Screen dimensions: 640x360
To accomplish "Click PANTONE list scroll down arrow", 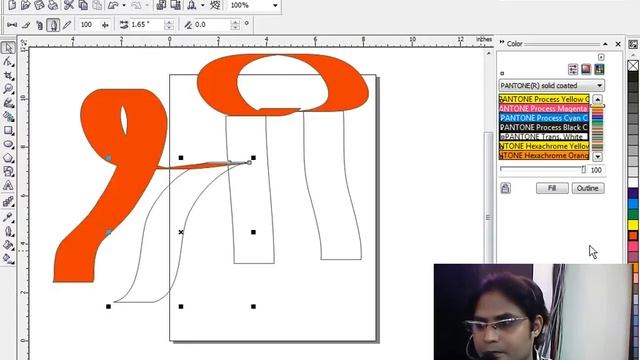I will [x=598, y=156].
